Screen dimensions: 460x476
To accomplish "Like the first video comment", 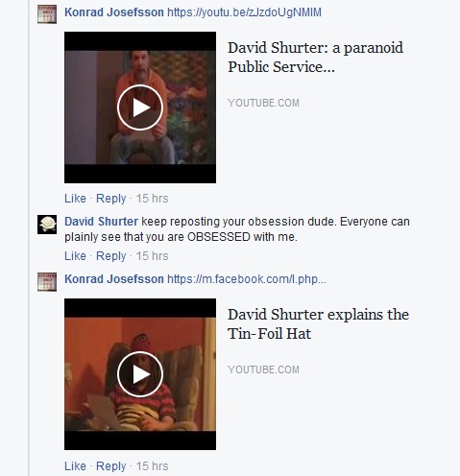I will click(x=75, y=199).
